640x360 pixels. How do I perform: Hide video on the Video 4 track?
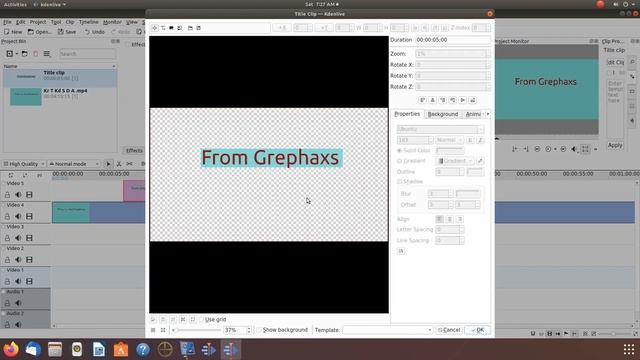[x=29, y=216]
